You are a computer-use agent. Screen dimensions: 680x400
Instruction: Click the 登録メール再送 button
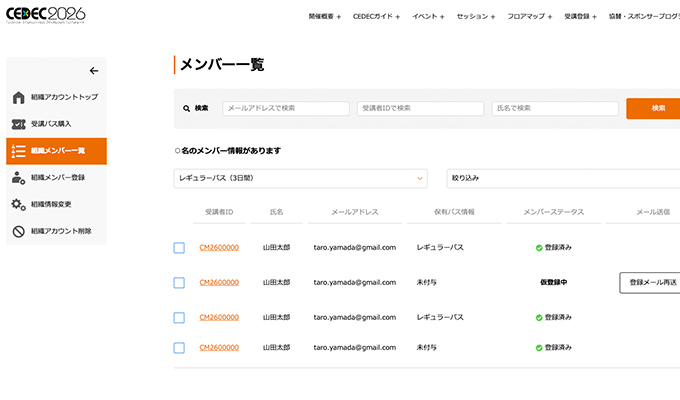pos(650,283)
